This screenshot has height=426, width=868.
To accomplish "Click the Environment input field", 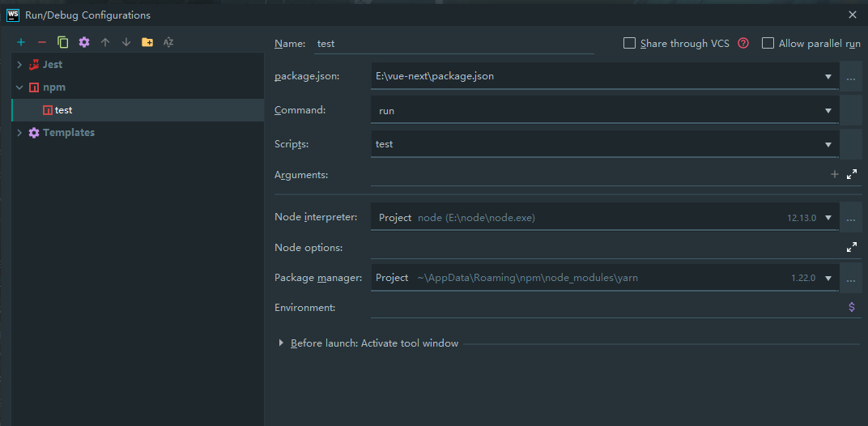I will point(607,307).
